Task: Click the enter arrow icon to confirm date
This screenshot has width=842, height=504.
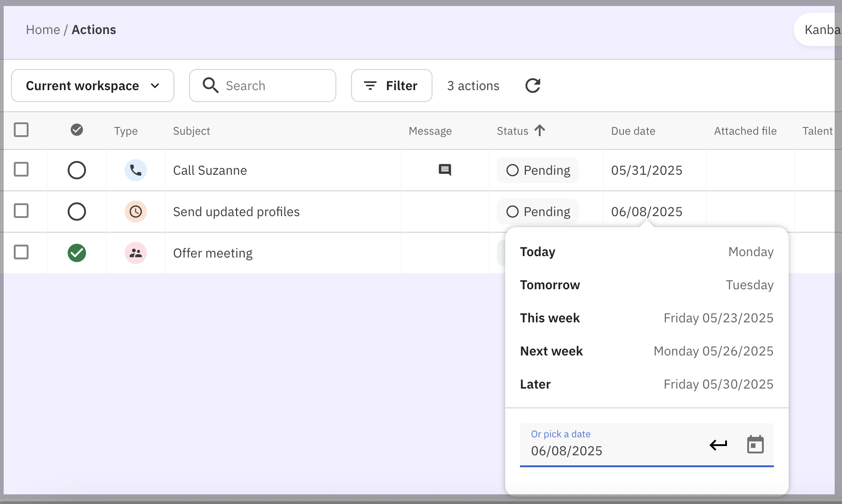Action: pos(718,445)
